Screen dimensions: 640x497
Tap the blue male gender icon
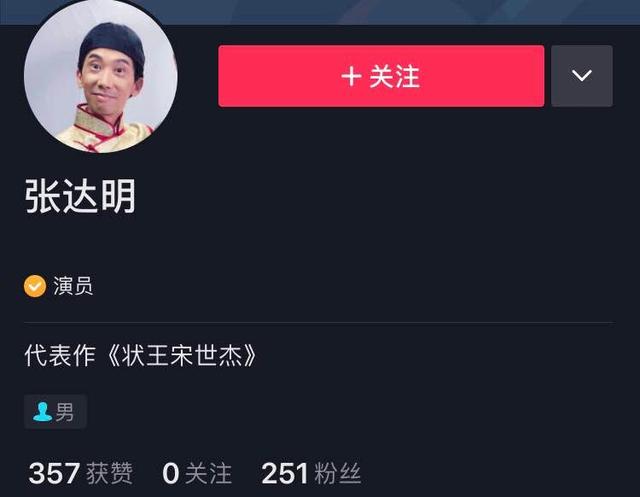coord(42,411)
